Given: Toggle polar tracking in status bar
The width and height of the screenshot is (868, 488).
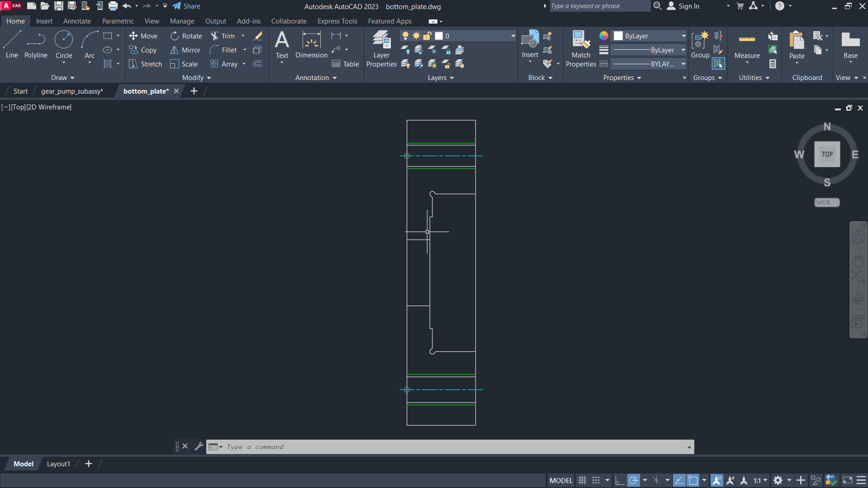Looking at the screenshot, I should 634,480.
